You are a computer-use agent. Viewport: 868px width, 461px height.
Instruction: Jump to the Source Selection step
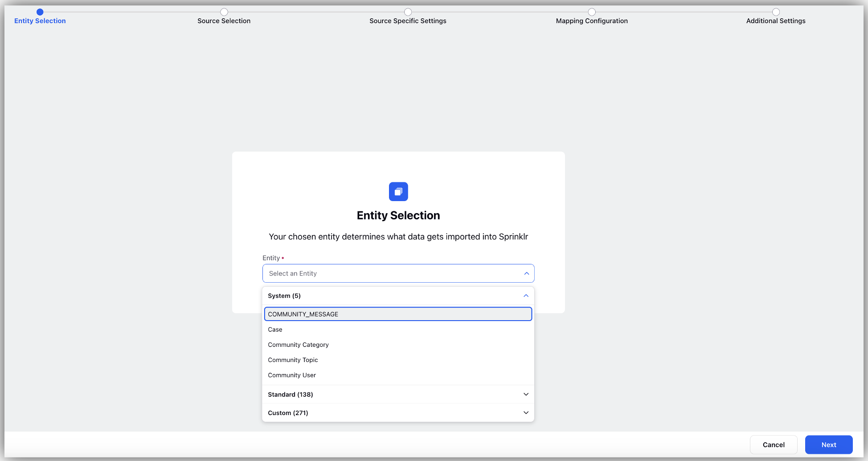click(x=224, y=17)
